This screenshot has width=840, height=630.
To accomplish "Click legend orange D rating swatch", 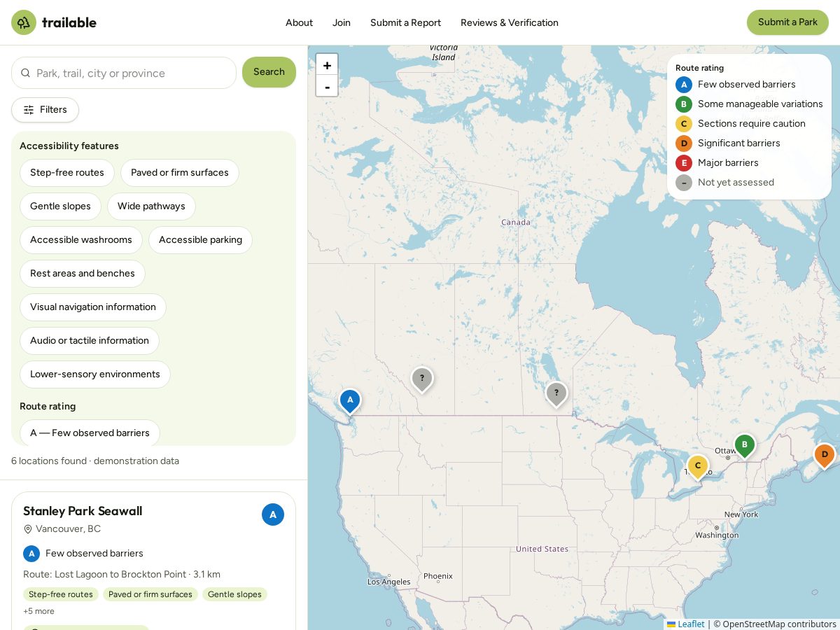I will coord(684,143).
